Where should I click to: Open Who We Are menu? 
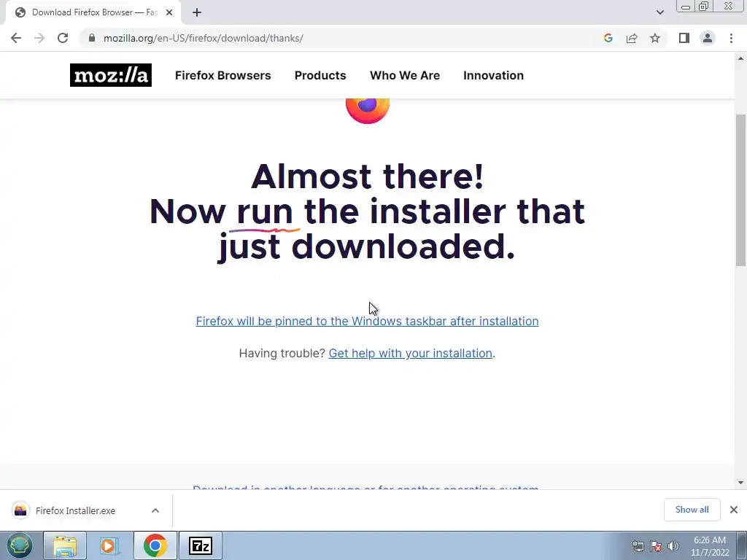(405, 75)
